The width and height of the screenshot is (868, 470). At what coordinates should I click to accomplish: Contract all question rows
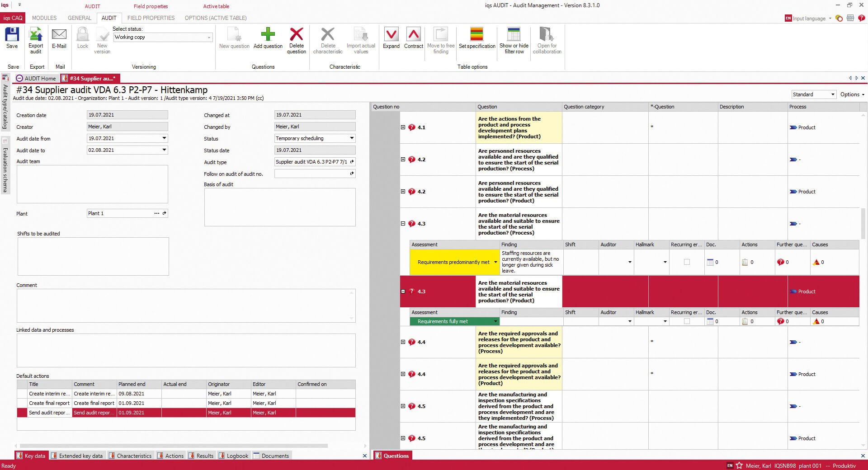tap(413, 38)
